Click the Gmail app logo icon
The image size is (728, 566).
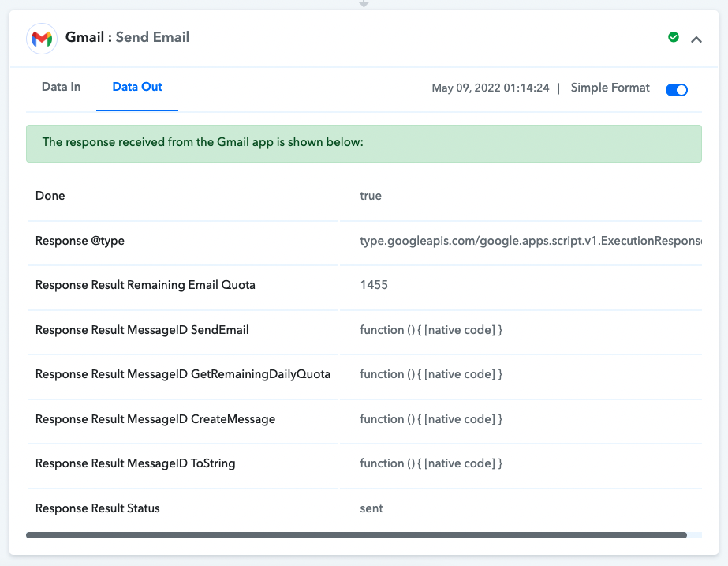[x=41, y=38]
